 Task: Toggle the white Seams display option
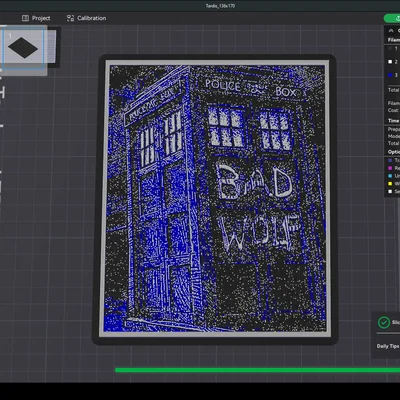coord(390,191)
